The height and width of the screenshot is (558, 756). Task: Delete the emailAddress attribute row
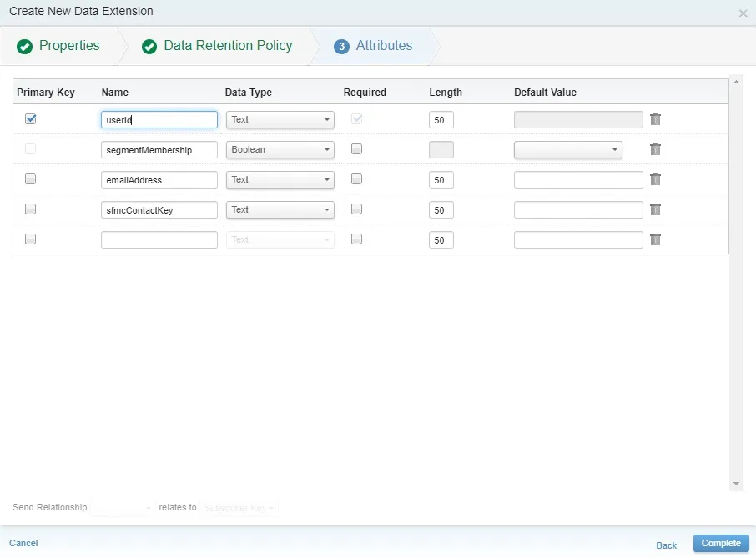coord(655,179)
